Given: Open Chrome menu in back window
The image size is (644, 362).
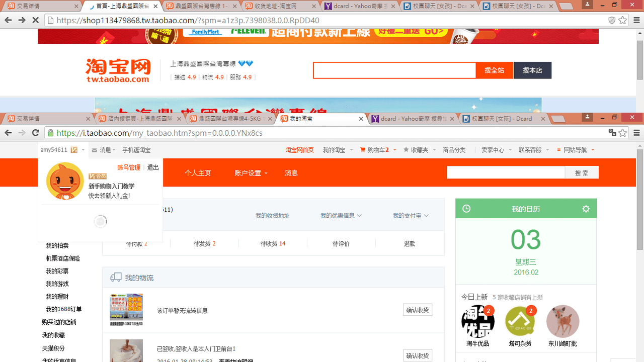Looking at the screenshot, I should [637, 21].
